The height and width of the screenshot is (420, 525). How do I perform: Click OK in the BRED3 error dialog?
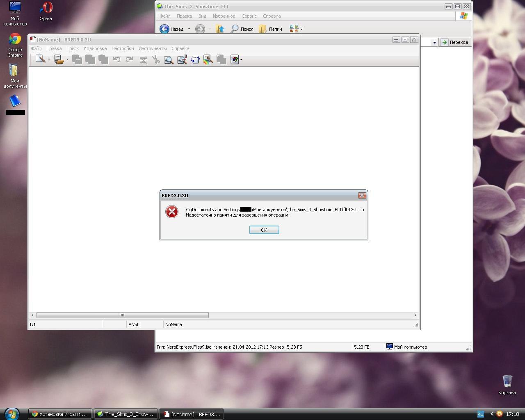pyautogui.click(x=264, y=230)
